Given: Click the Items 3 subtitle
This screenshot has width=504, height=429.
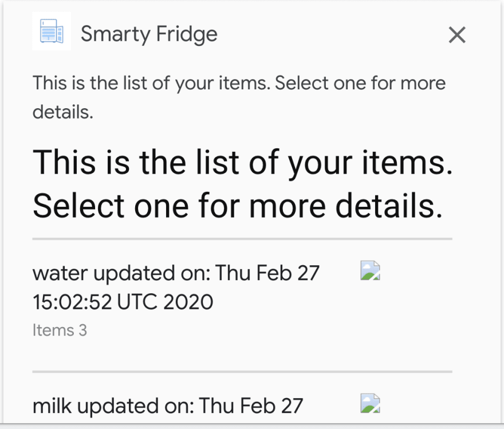Looking at the screenshot, I should point(60,330).
